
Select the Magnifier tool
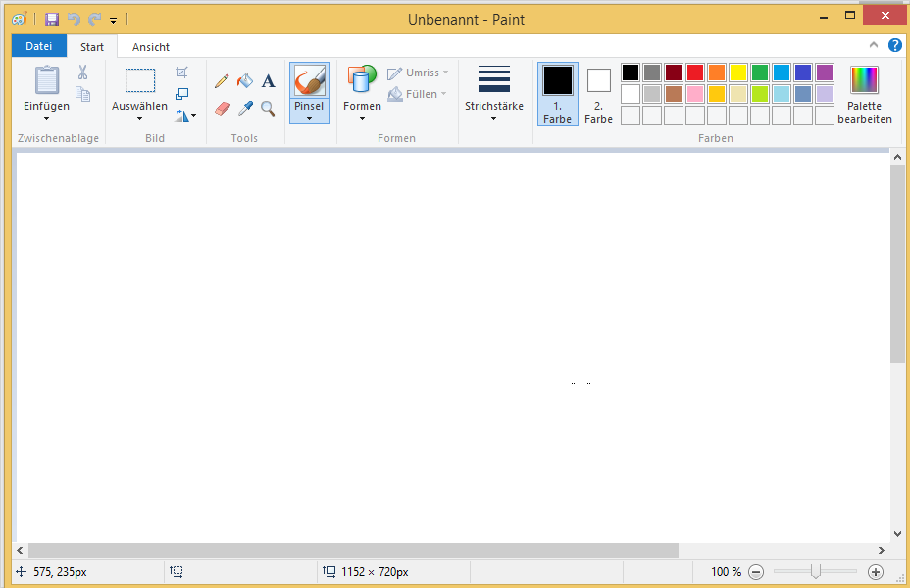(268, 108)
